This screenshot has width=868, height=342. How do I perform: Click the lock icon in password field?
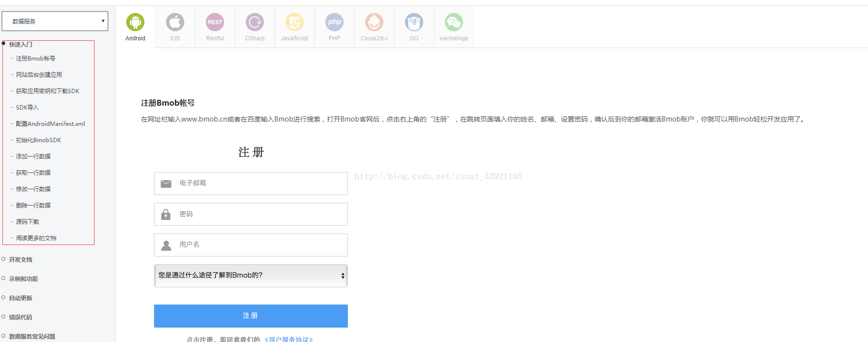[x=166, y=214]
